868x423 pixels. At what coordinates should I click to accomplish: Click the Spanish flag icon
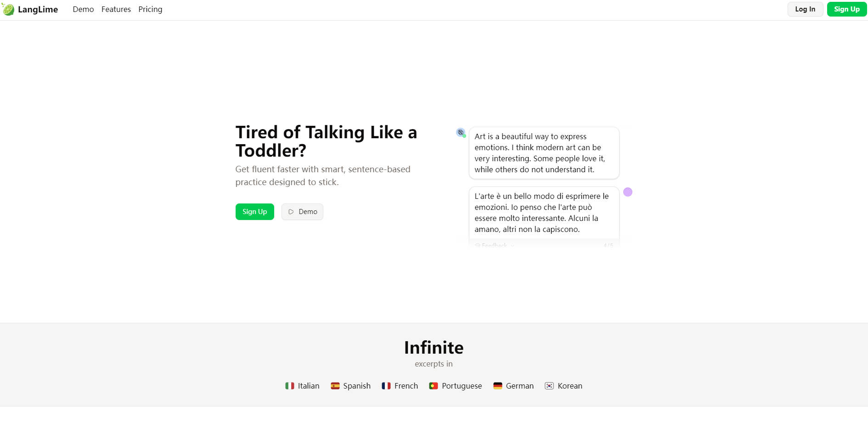coord(335,386)
